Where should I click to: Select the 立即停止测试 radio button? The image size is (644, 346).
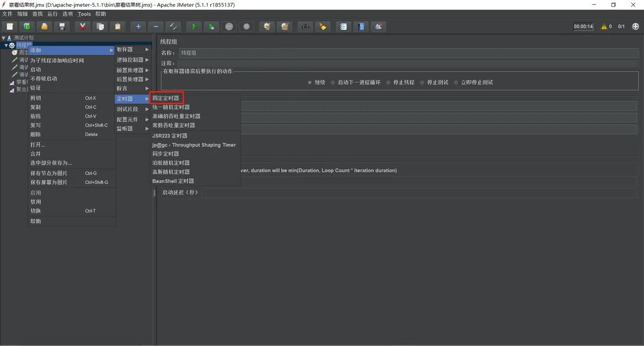[456, 83]
